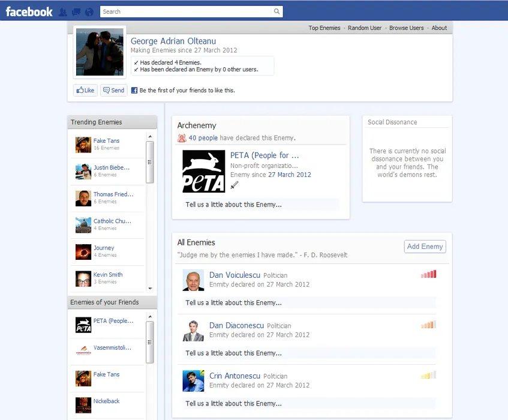Click Trending Enemies scroll down arrow
The image size is (508, 420).
click(x=150, y=289)
